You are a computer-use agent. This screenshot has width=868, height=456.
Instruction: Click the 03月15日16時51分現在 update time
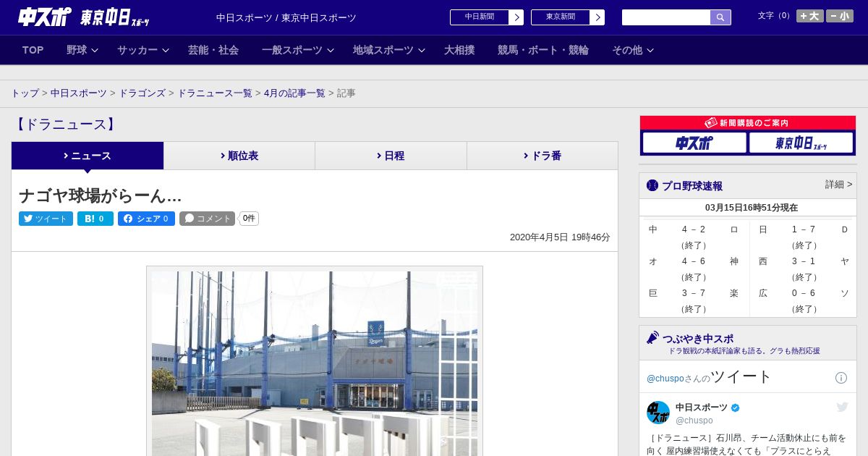click(x=752, y=208)
